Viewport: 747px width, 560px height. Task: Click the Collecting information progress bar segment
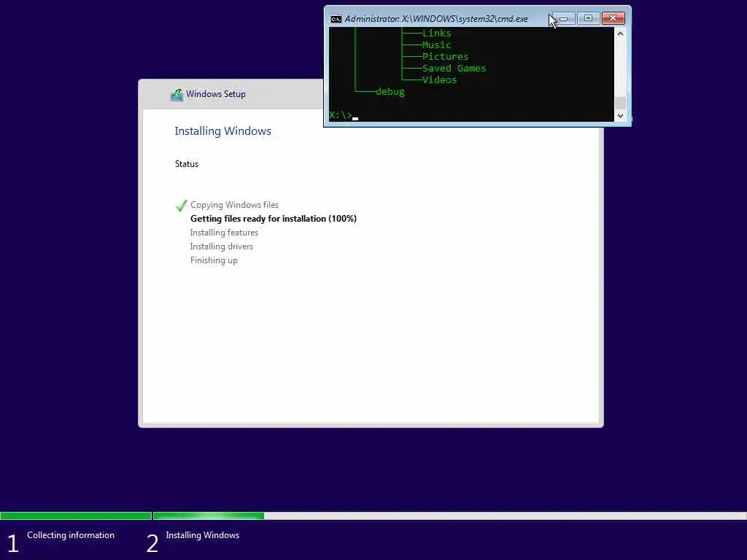coord(76,516)
